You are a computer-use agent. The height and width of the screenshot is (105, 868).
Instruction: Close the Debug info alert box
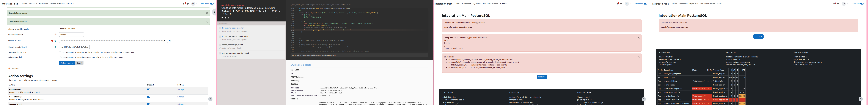click(x=638, y=38)
